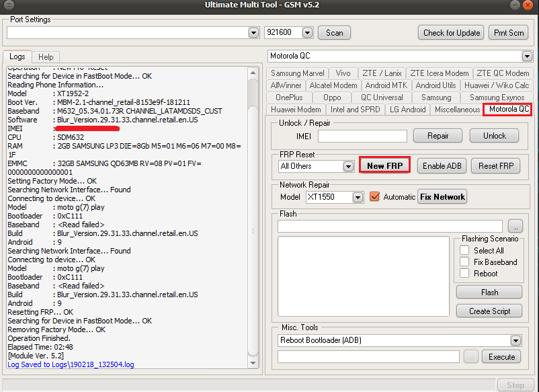
Task: Open the AllWinner tab
Action: click(x=286, y=85)
